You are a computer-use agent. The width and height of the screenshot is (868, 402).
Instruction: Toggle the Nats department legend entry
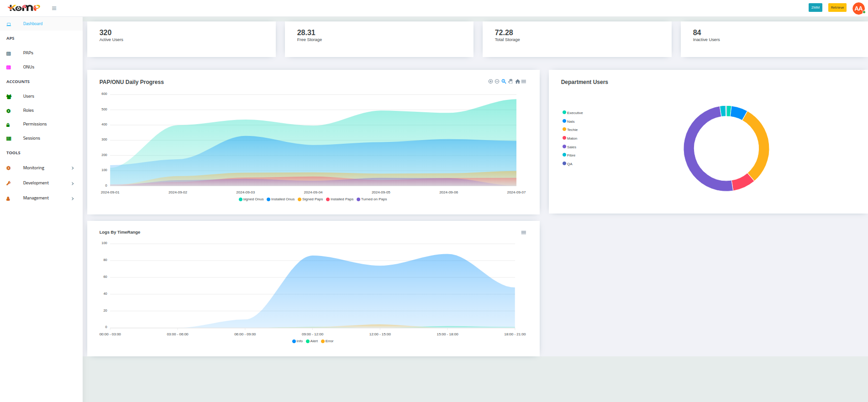568,121
